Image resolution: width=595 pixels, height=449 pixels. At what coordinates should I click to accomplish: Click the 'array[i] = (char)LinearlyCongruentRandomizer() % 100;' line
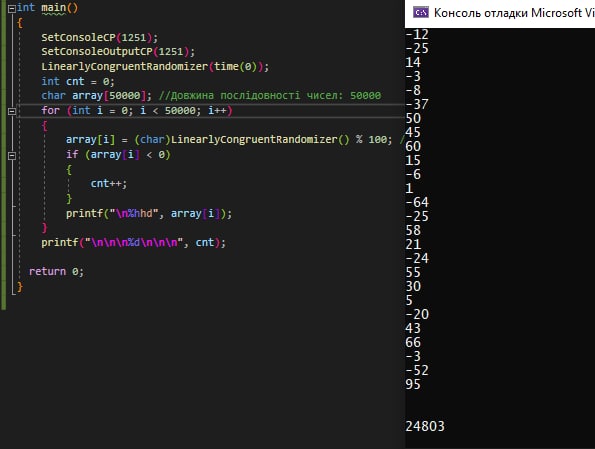(229, 140)
